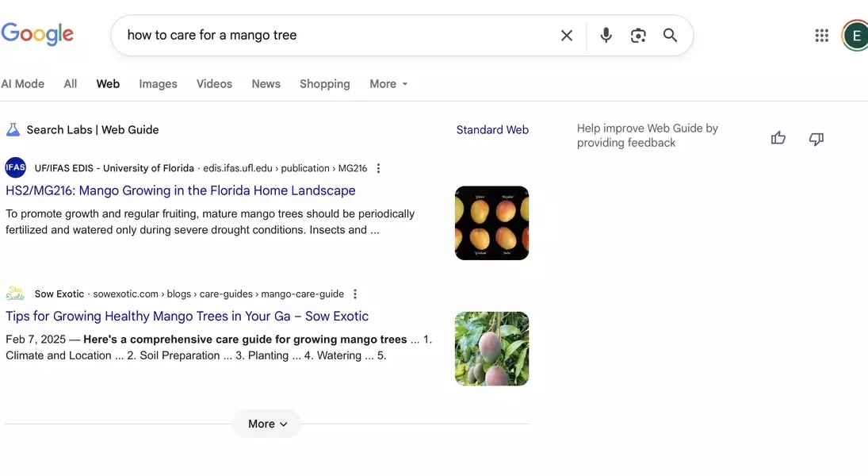Click the magnifying glass search button
868x476 pixels.
point(671,36)
